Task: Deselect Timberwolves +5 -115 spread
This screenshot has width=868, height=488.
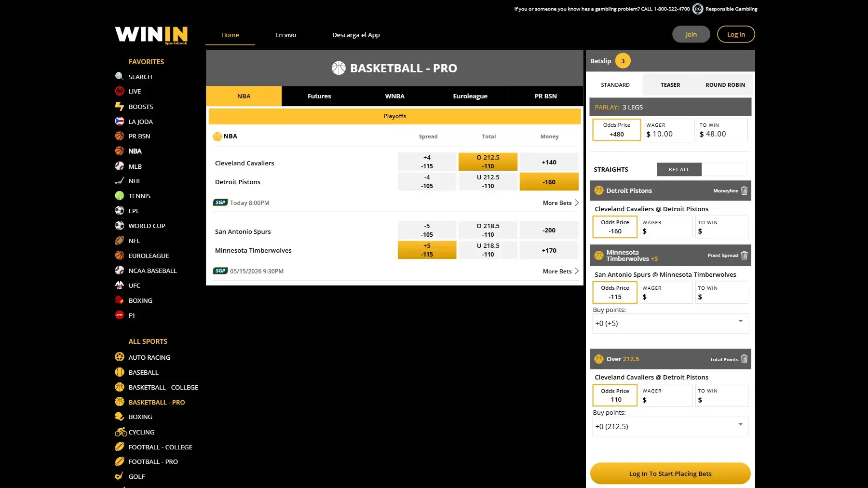Action: pyautogui.click(x=427, y=250)
